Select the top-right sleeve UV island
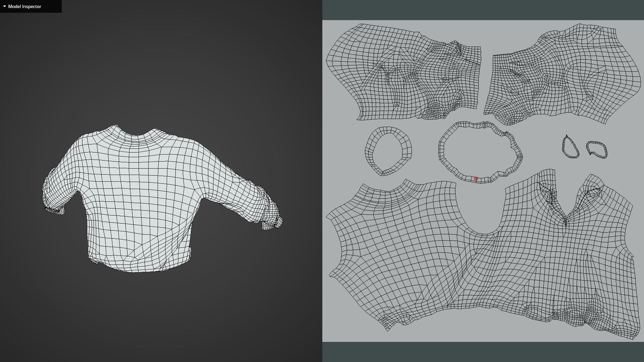This screenshot has width=644, height=362. pos(562,74)
